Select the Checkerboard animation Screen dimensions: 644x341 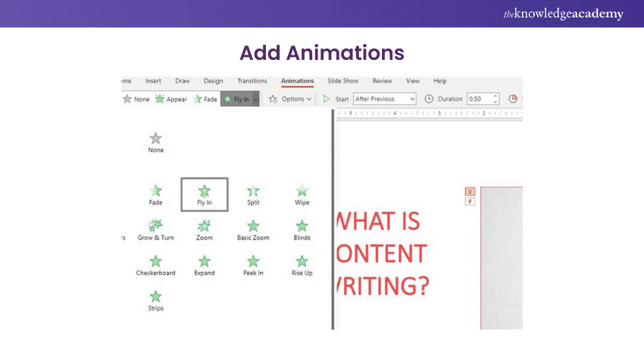click(155, 264)
